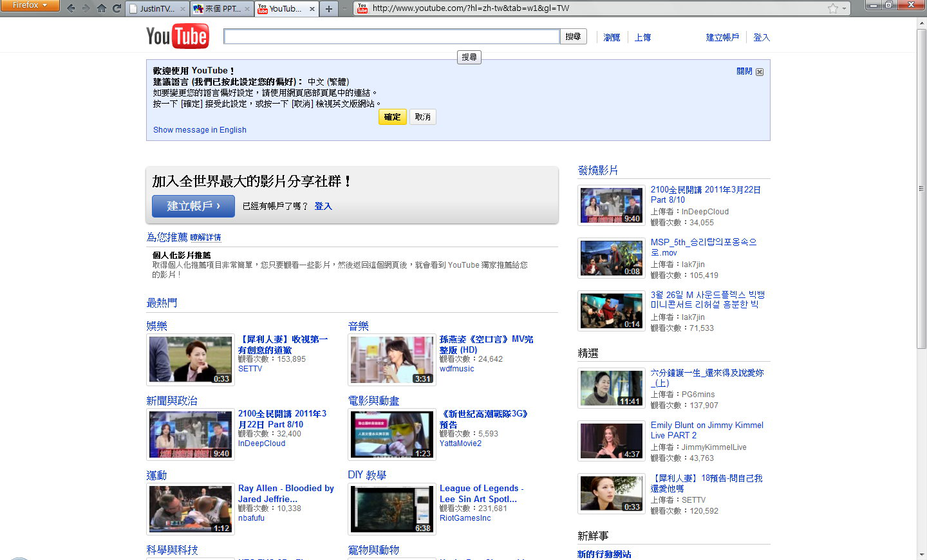Image resolution: width=927 pixels, height=560 pixels.
Task: Open the wdfmusic channel link
Action: [x=456, y=369]
